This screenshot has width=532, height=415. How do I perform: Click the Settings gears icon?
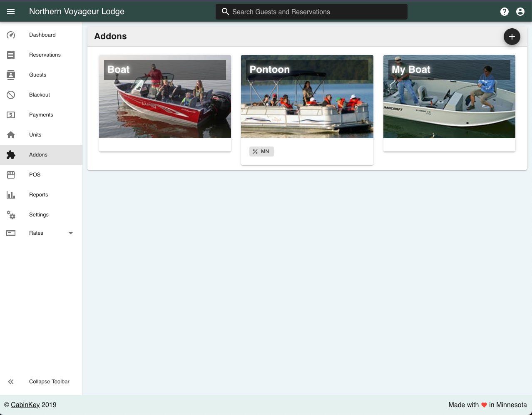(x=11, y=215)
